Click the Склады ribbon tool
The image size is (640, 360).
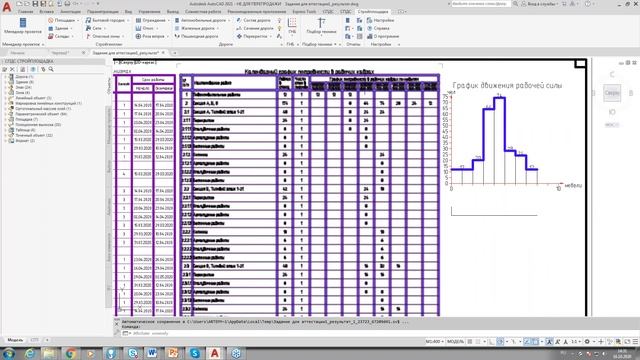click(60, 36)
